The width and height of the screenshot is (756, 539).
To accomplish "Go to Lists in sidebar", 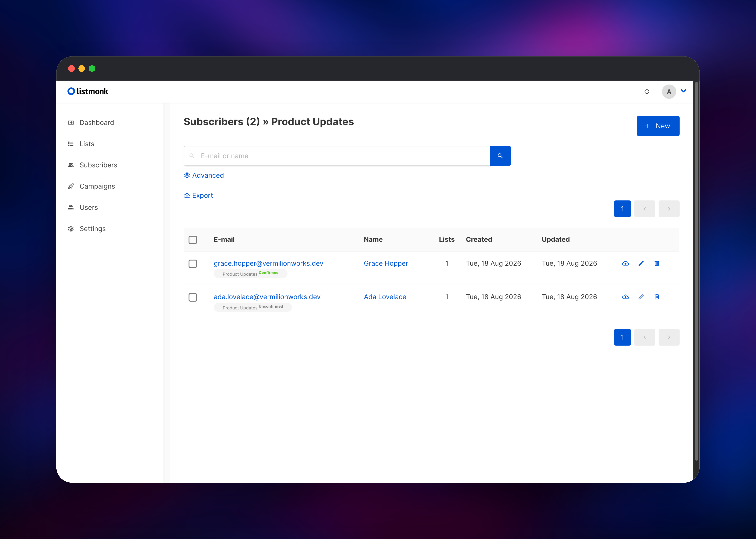I will click(x=87, y=144).
